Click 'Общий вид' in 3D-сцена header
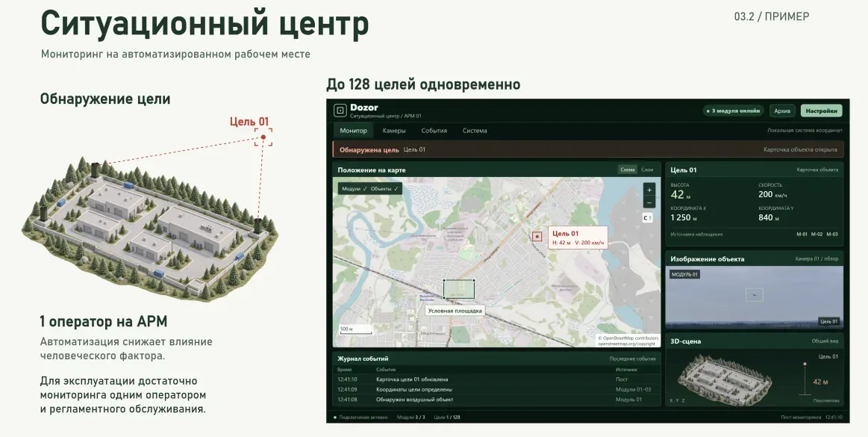Image resolution: width=868 pixels, height=437 pixels. [825, 341]
